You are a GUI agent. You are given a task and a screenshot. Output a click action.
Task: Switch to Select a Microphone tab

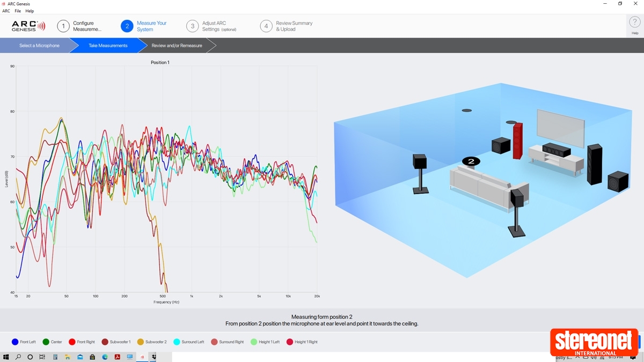39,46
